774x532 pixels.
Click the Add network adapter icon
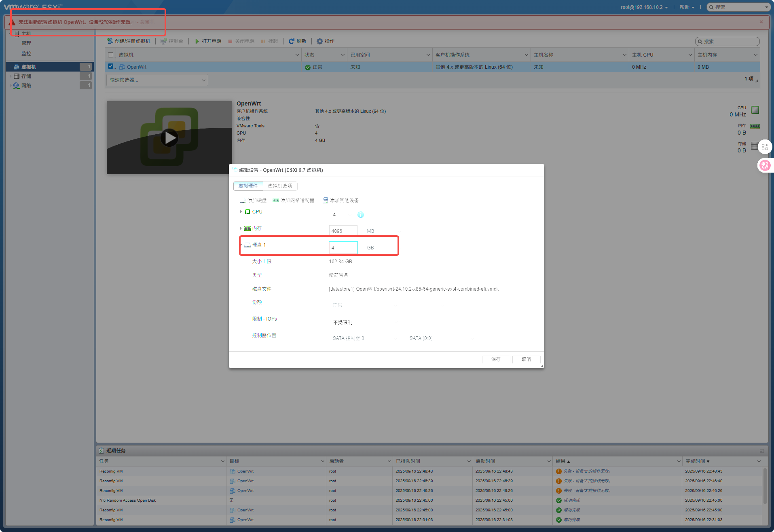click(276, 201)
